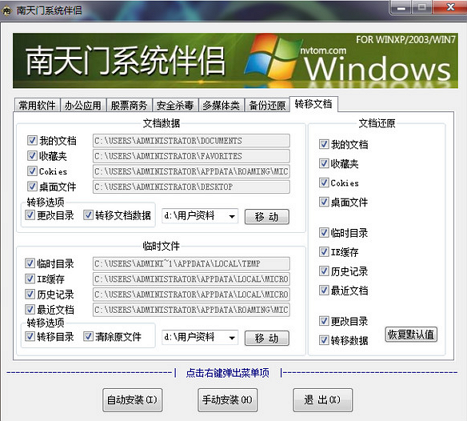
Task: Click the DOCUMENTS path field
Action: click(191, 141)
